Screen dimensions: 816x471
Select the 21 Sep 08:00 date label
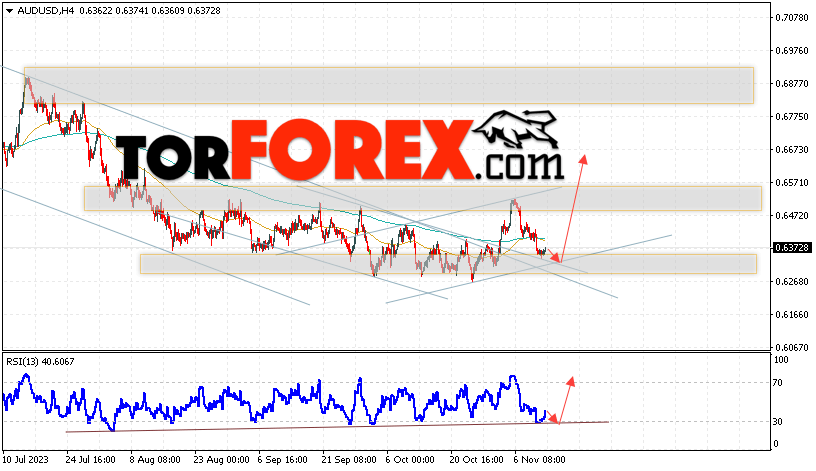(x=349, y=460)
